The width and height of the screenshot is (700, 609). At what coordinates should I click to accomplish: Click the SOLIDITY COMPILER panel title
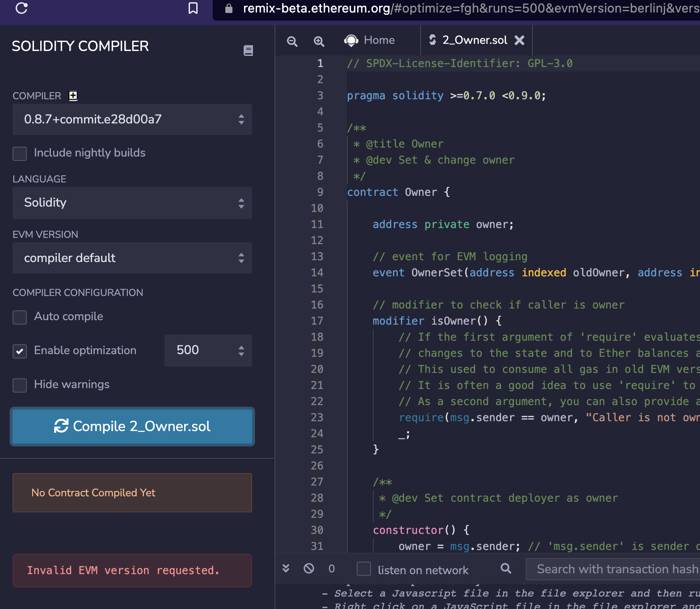(80, 46)
